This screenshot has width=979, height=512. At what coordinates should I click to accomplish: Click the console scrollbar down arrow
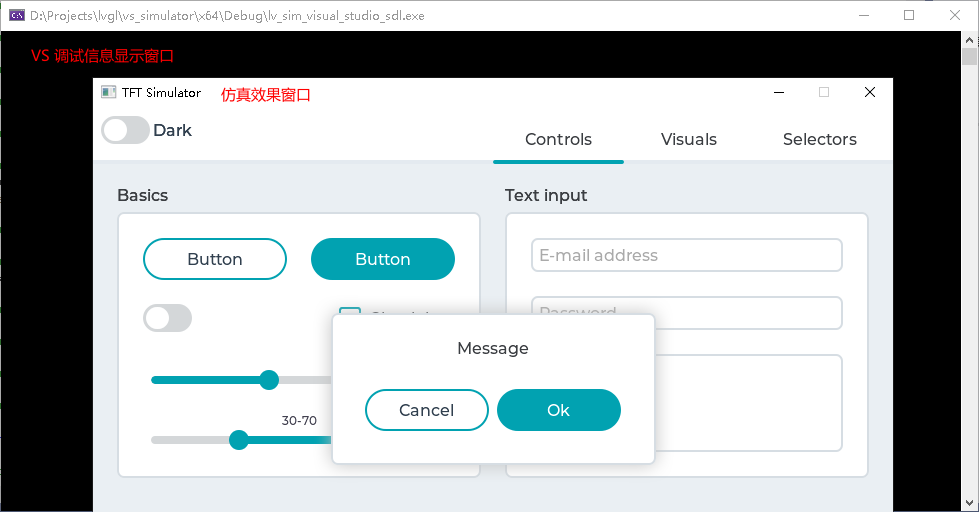click(969, 503)
